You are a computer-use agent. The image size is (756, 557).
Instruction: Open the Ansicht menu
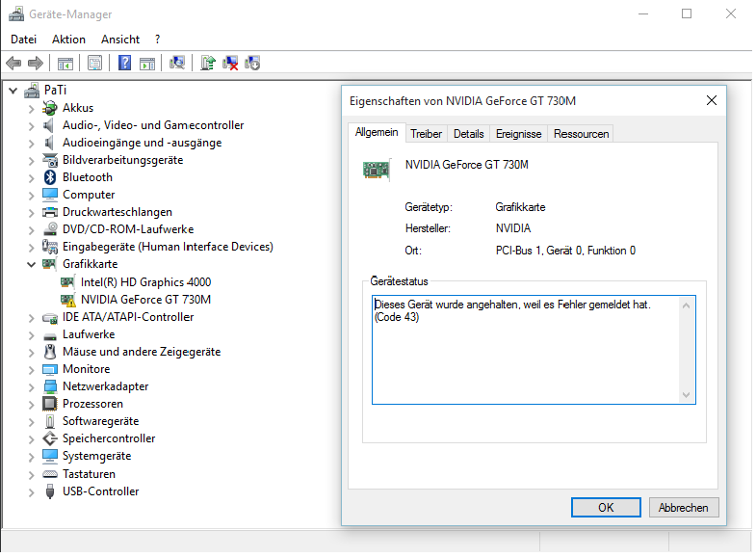coord(120,40)
